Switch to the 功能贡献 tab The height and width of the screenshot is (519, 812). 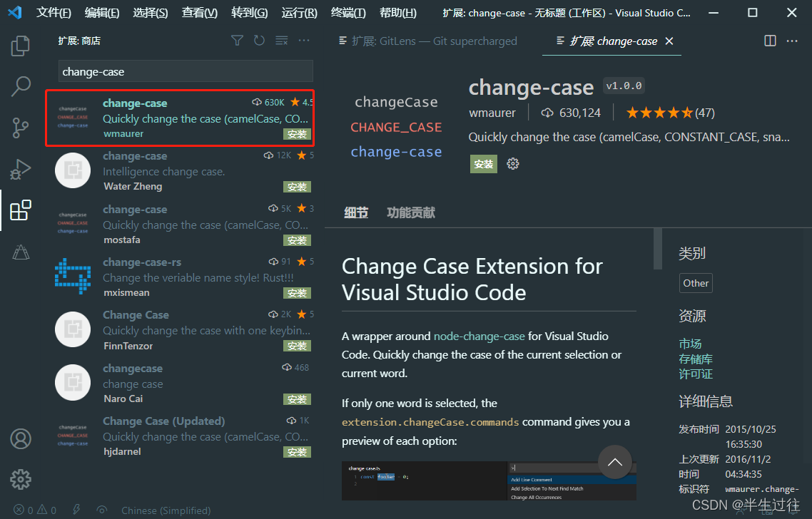(x=411, y=212)
